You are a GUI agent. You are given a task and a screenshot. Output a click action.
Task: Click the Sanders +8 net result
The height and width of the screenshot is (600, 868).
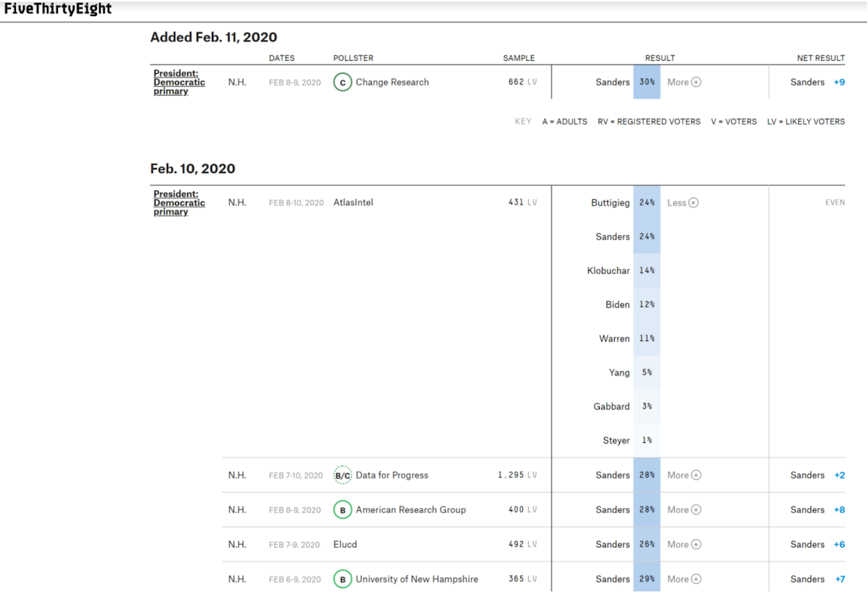click(817, 510)
